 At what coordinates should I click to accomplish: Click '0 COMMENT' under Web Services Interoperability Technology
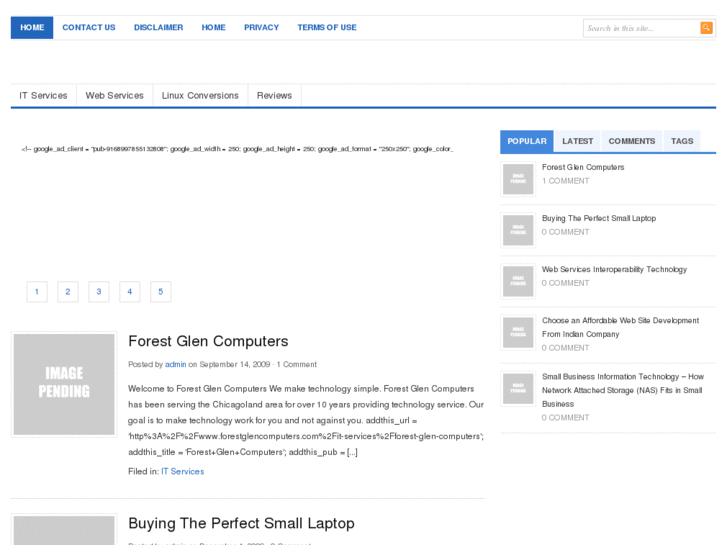[566, 283]
